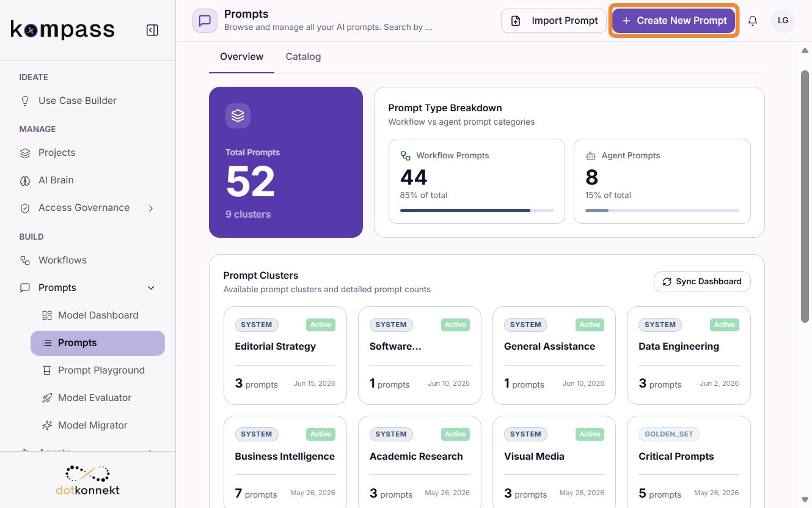Screen dimensions: 812x508
Task: Click the Workflows icon in sidebar
Action: point(25,260)
